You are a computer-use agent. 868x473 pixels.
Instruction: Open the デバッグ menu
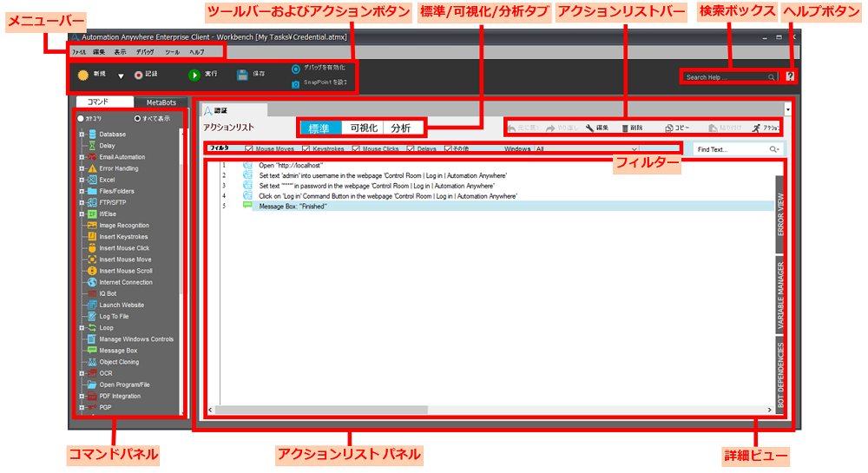click(145, 52)
